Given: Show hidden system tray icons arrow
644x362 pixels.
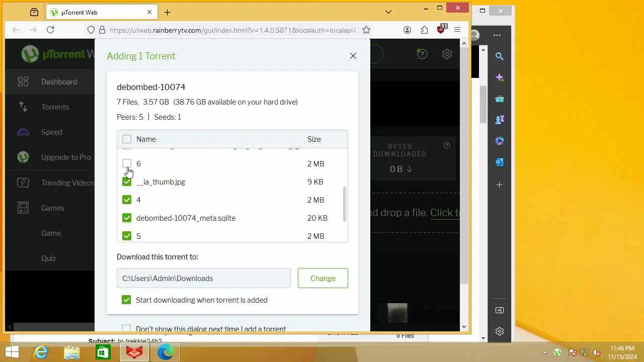Looking at the screenshot, I should pos(545,352).
